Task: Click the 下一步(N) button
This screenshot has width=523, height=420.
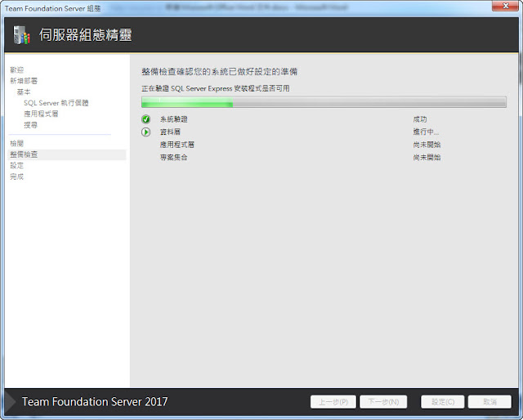Action: (383, 402)
